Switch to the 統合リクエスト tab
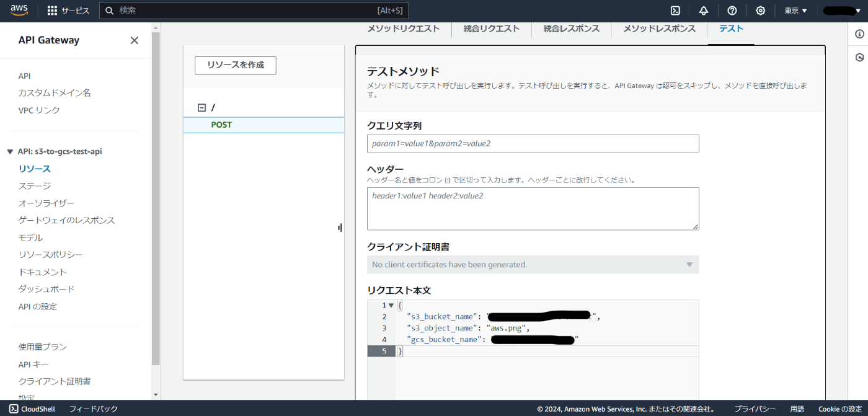The width and height of the screenshot is (868, 416). (x=492, y=29)
